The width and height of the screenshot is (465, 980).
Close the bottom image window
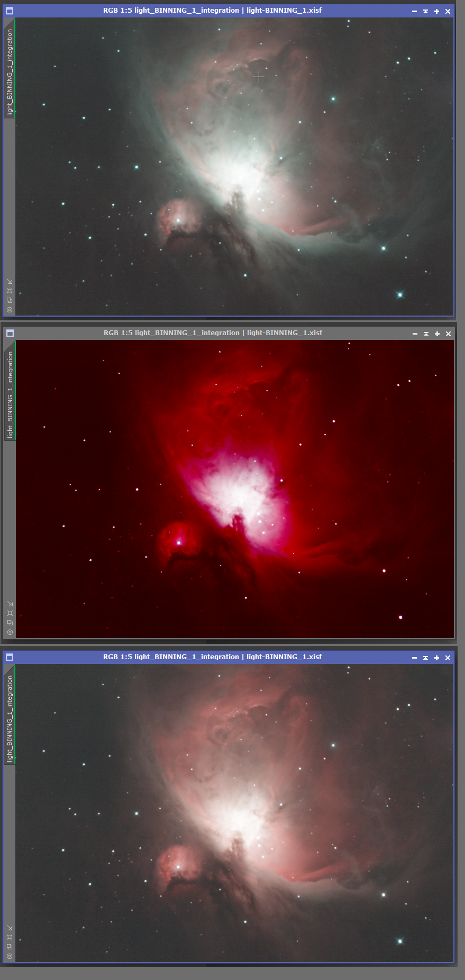[x=448, y=658]
